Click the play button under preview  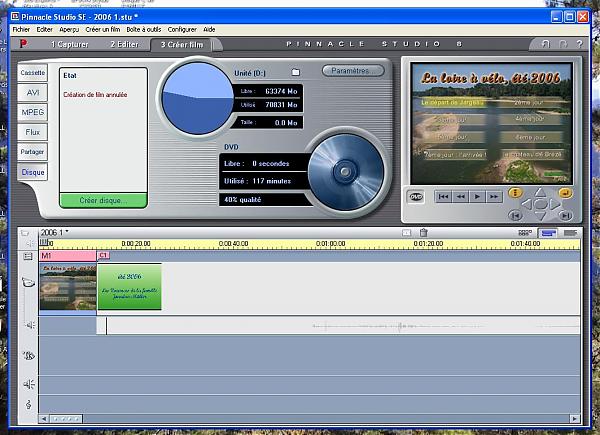[477, 197]
